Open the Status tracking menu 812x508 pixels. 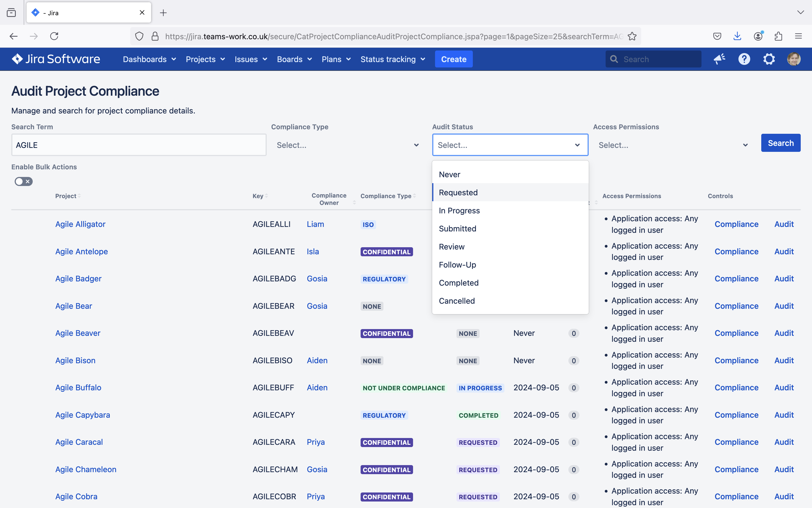[x=392, y=59]
